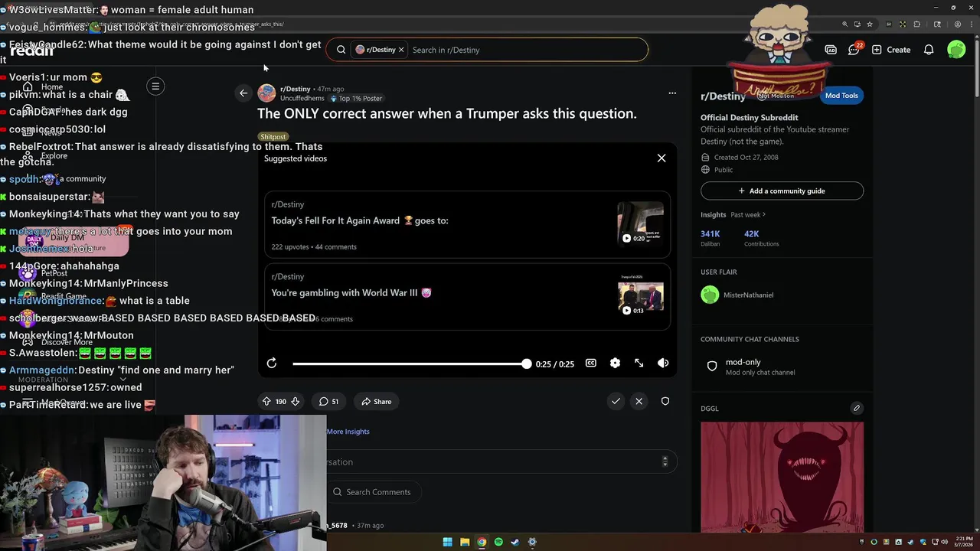This screenshot has height=551, width=980.
Task: Downvote the Trumper question post
Action: pos(295,401)
